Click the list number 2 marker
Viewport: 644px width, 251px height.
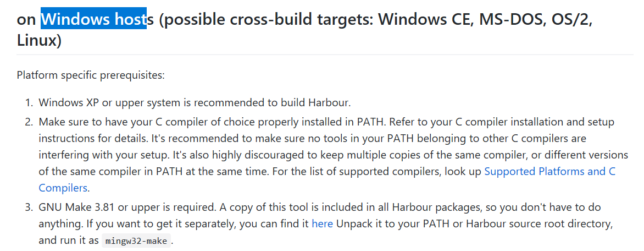30,122
